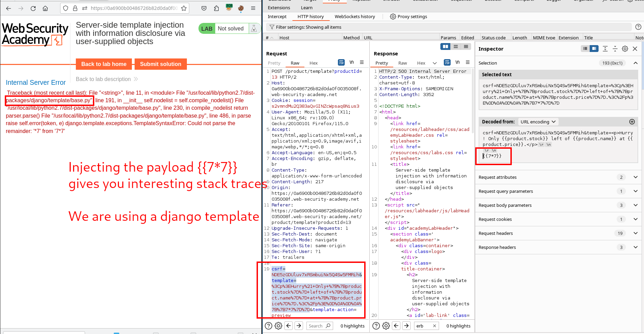644x334 pixels.
Task: Select the Raw tab in the Response panel
Action: [402, 63]
